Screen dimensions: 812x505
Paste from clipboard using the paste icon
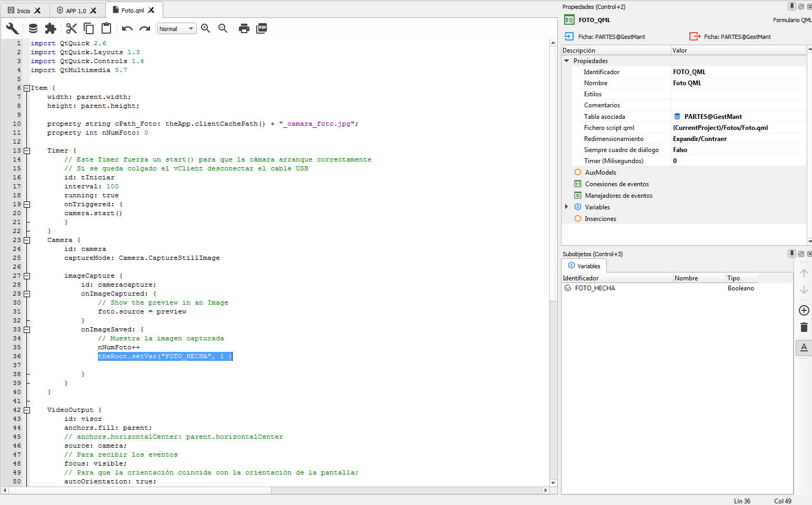[x=106, y=28]
